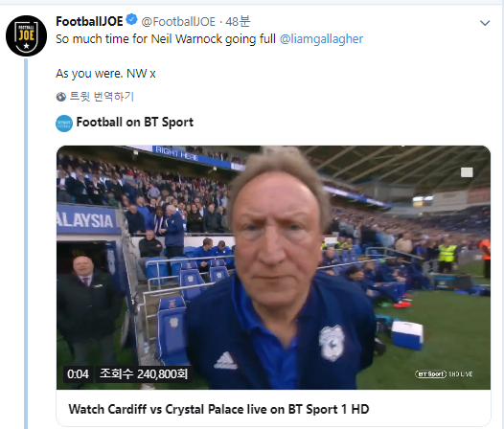504x429 pixels.
Task: Click 트윗 번역하기 to translate tweet
Action: point(102,97)
